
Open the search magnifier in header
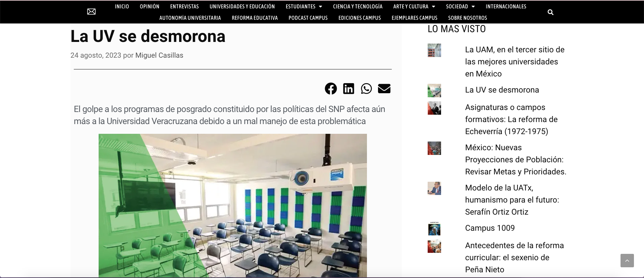550,12
